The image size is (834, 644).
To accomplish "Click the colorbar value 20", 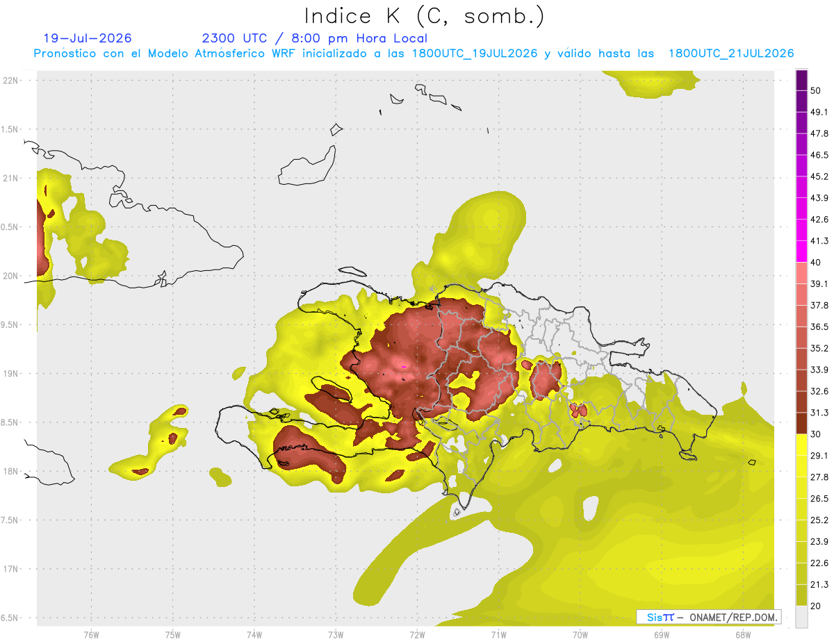I will click(817, 606).
